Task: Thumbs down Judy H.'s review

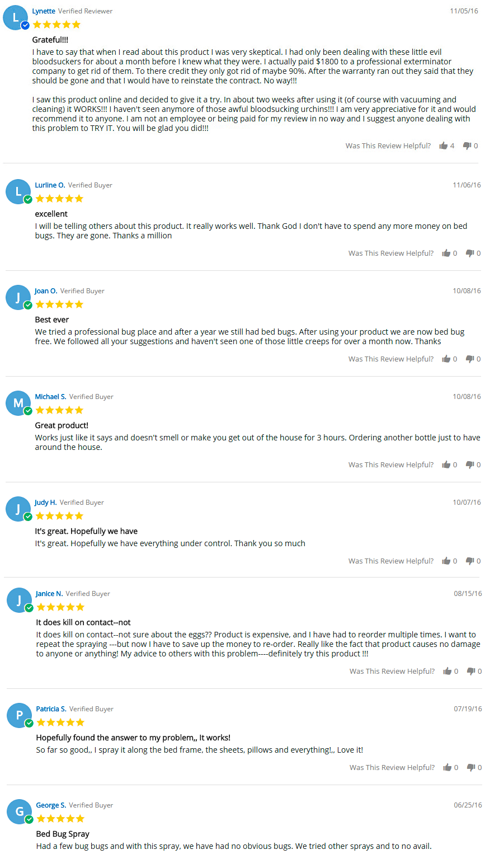Action: (x=470, y=561)
